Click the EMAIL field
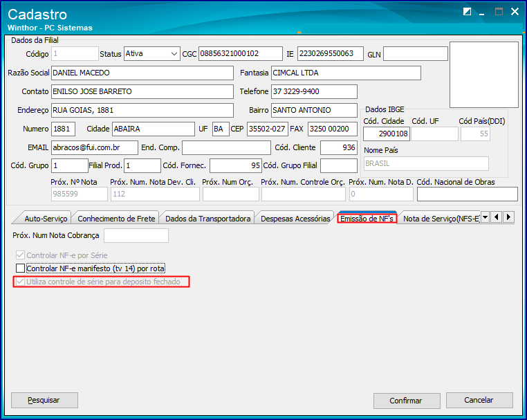 tap(95, 147)
